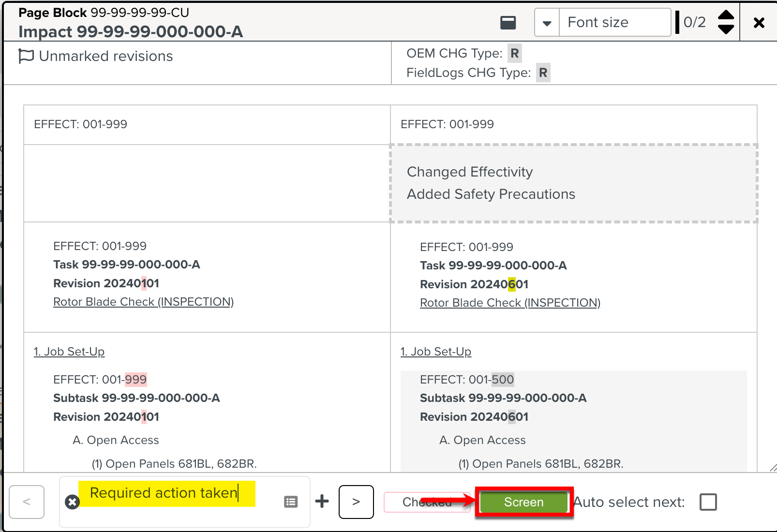Open the Font size dropdown arrow
The height and width of the screenshot is (532, 777).
click(x=547, y=23)
